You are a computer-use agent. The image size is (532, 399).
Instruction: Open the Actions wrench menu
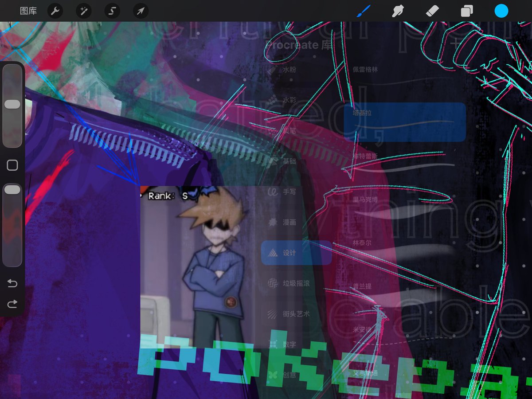click(x=55, y=11)
